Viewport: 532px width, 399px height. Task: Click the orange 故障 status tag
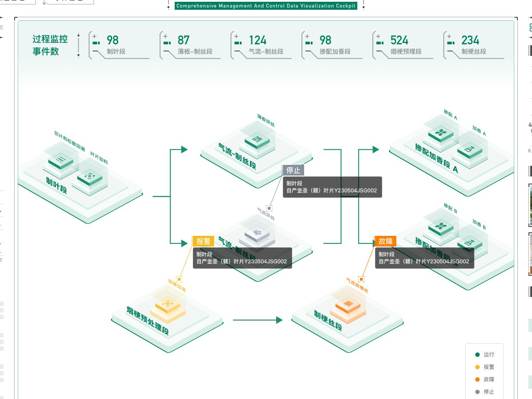[x=385, y=241]
